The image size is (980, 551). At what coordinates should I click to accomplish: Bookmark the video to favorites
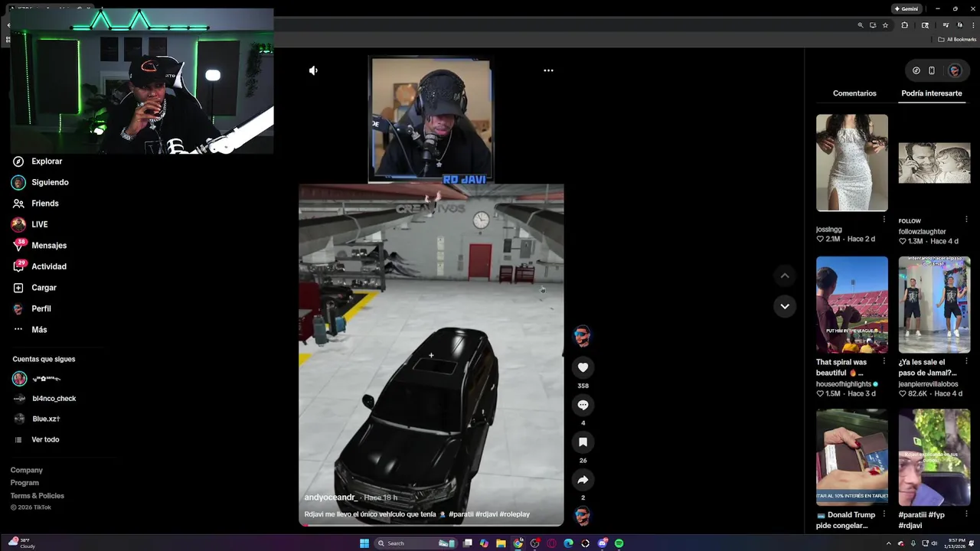click(x=583, y=442)
